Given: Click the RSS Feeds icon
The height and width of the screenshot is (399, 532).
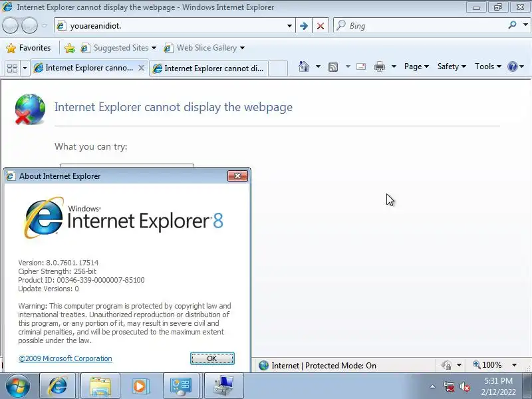Looking at the screenshot, I should coord(333,67).
